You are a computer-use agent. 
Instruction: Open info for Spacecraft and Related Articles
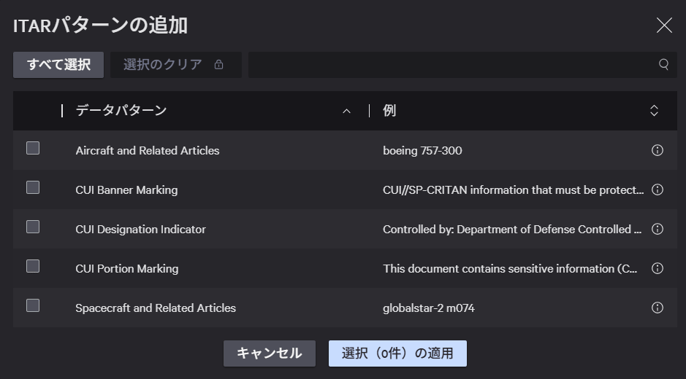657,308
